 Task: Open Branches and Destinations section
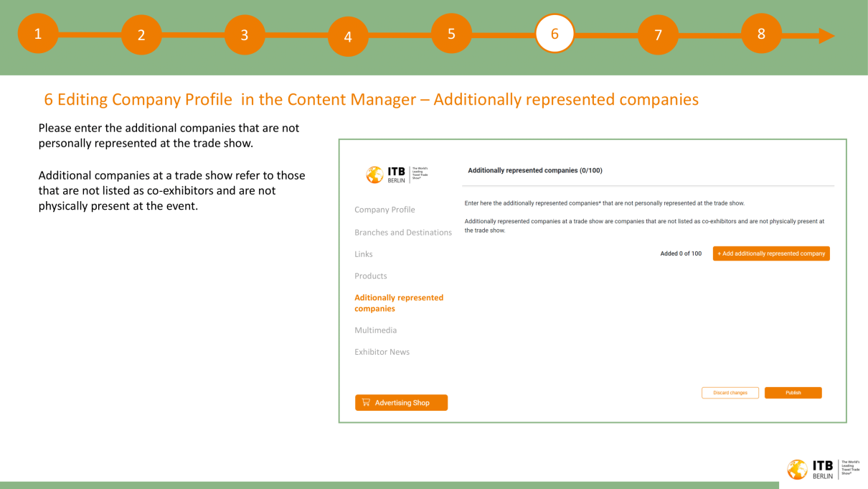click(x=403, y=232)
